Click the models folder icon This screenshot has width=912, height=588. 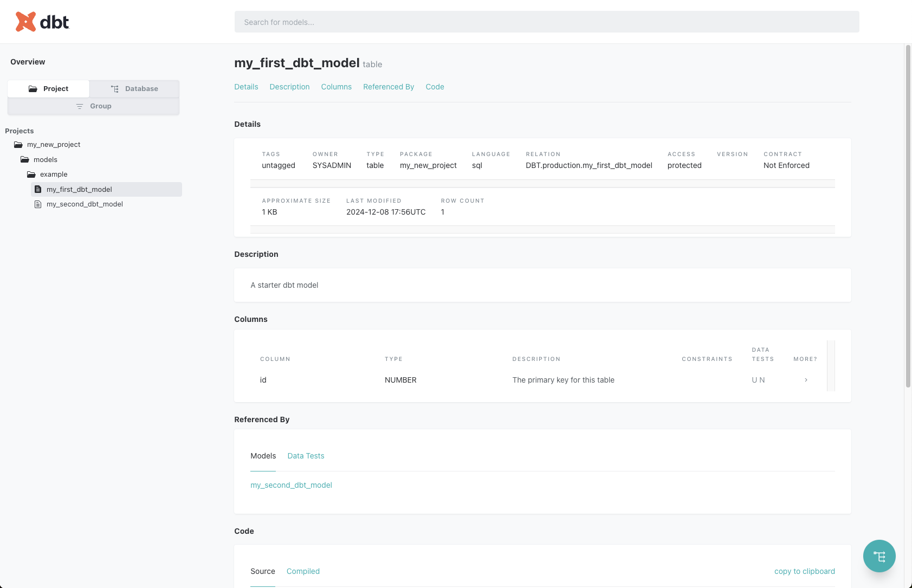pyautogui.click(x=25, y=159)
